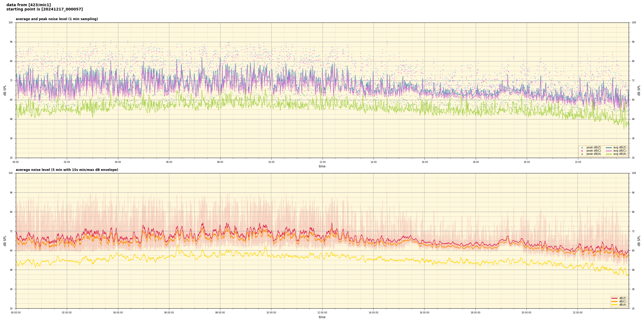Click the 'time' x-axis label under the top chart
Viewport: 644px width, 322px height.
[x=322, y=166]
